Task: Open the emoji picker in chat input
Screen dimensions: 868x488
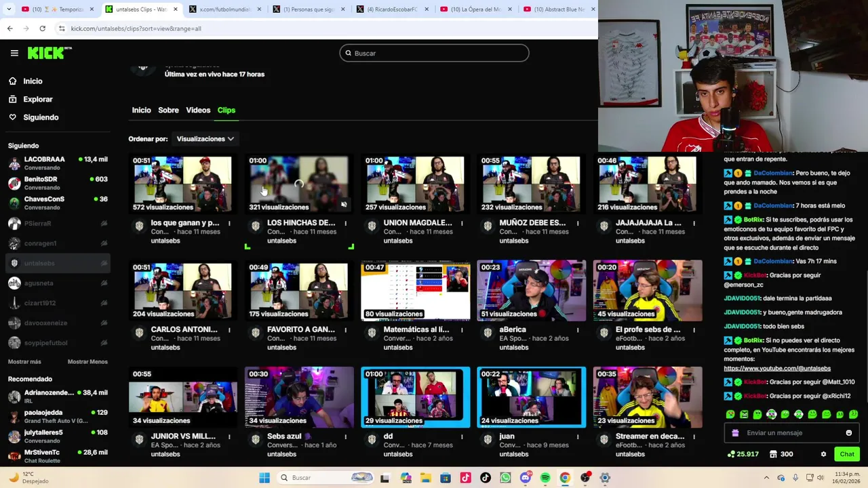Action: point(849,433)
